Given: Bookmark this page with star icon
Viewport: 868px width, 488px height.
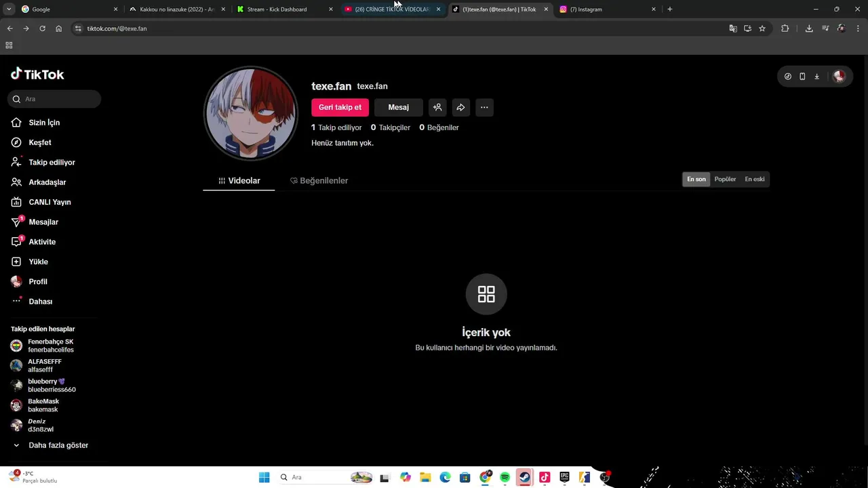Looking at the screenshot, I should pyautogui.click(x=762, y=28).
